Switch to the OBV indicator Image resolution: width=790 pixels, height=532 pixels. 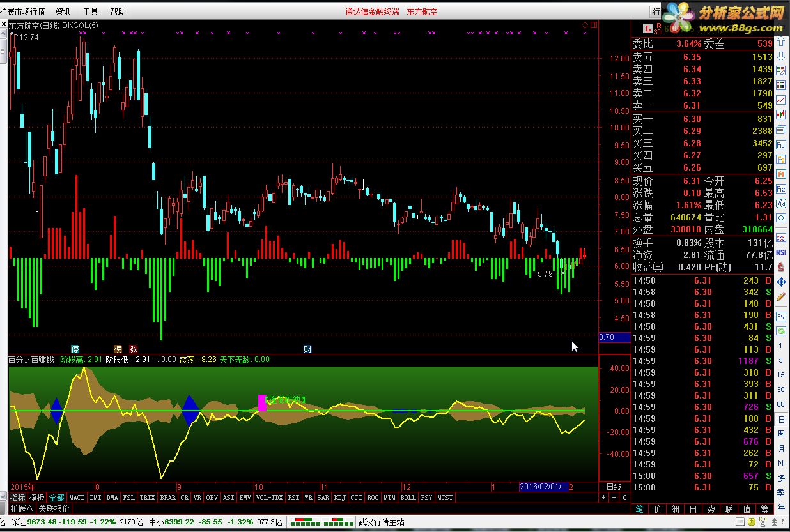pos(212,498)
